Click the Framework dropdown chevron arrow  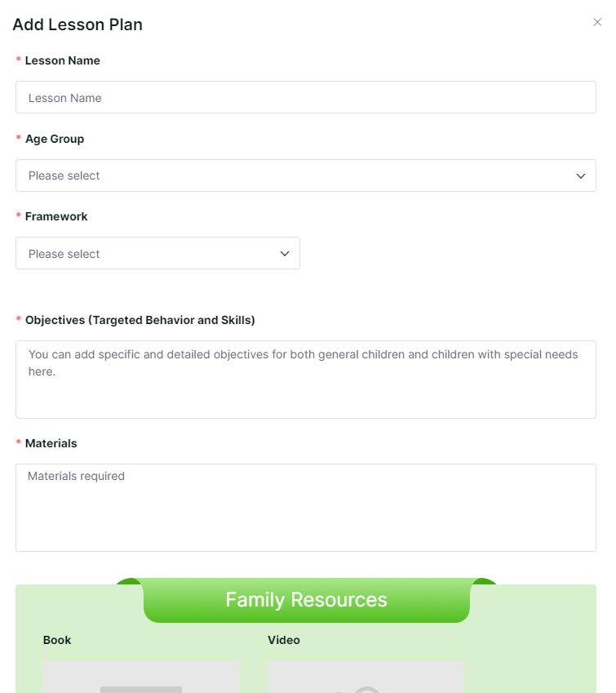click(285, 254)
